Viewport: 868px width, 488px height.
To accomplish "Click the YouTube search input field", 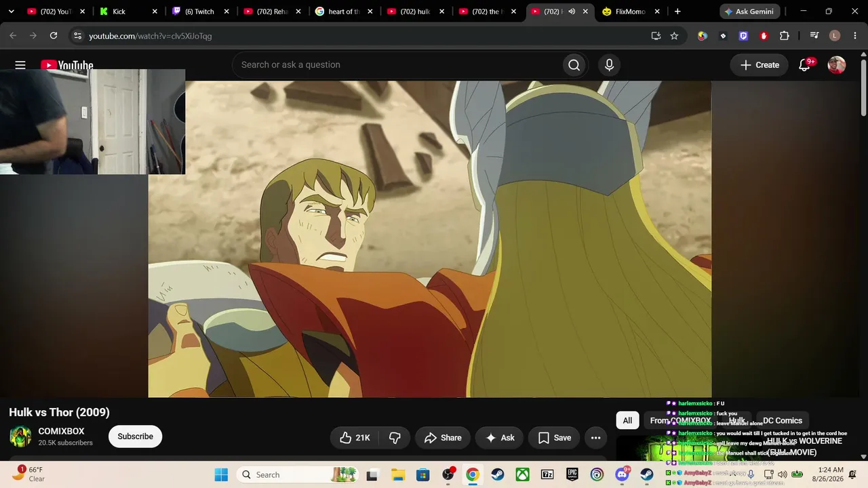I will point(397,65).
